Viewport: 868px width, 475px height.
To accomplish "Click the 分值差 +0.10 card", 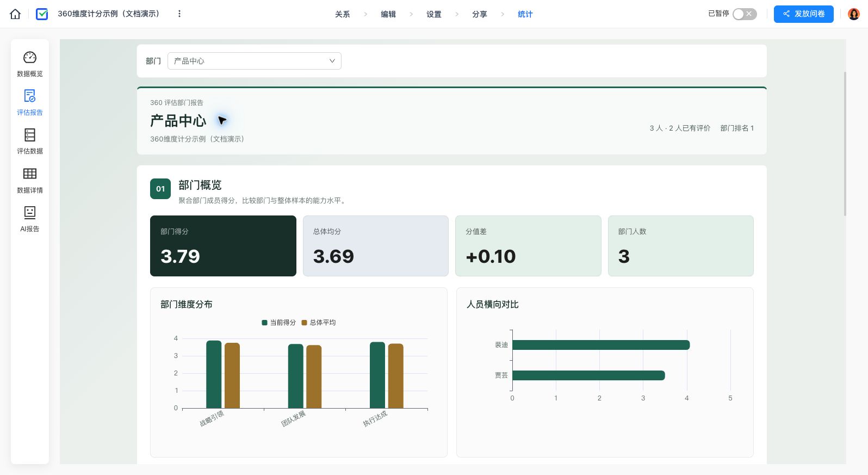I will click(528, 246).
